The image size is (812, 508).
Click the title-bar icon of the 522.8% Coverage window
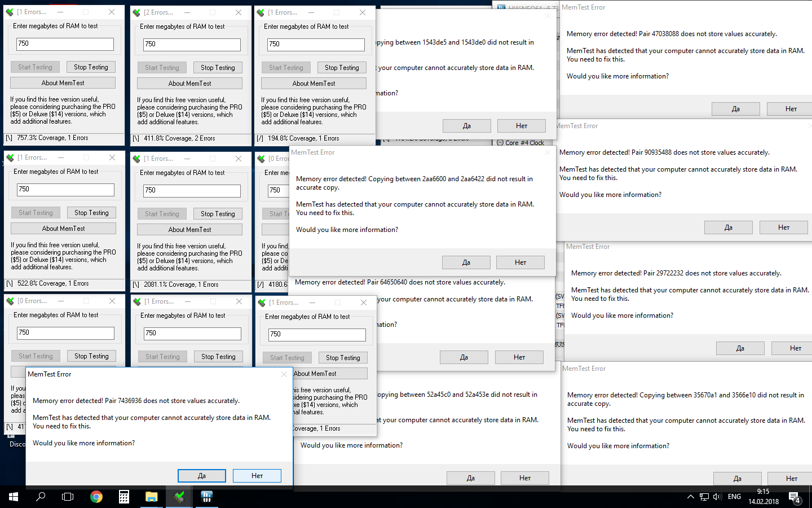coord(10,157)
